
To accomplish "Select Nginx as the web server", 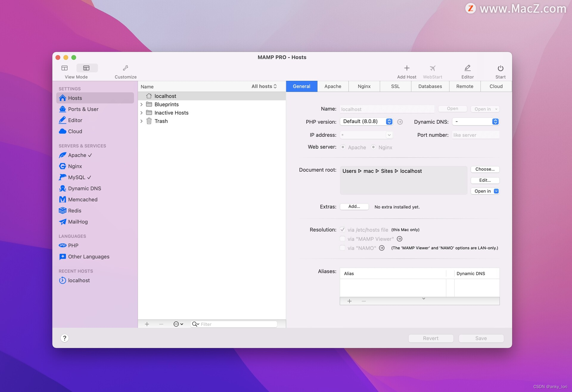I will [x=373, y=147].
